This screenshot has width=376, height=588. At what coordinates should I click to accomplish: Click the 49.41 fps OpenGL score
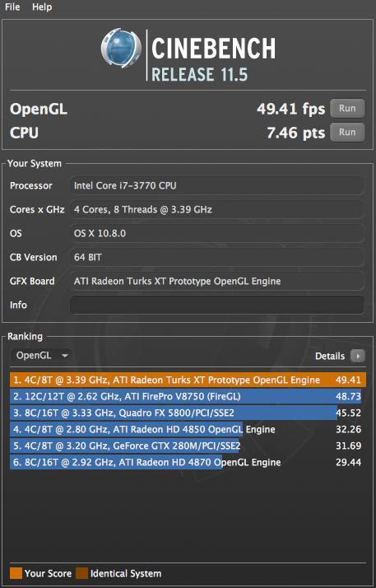pos(291,109)
